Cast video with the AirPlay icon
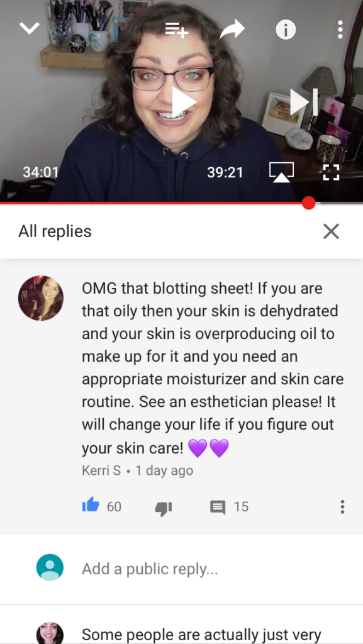 click(x=281, y=172)
